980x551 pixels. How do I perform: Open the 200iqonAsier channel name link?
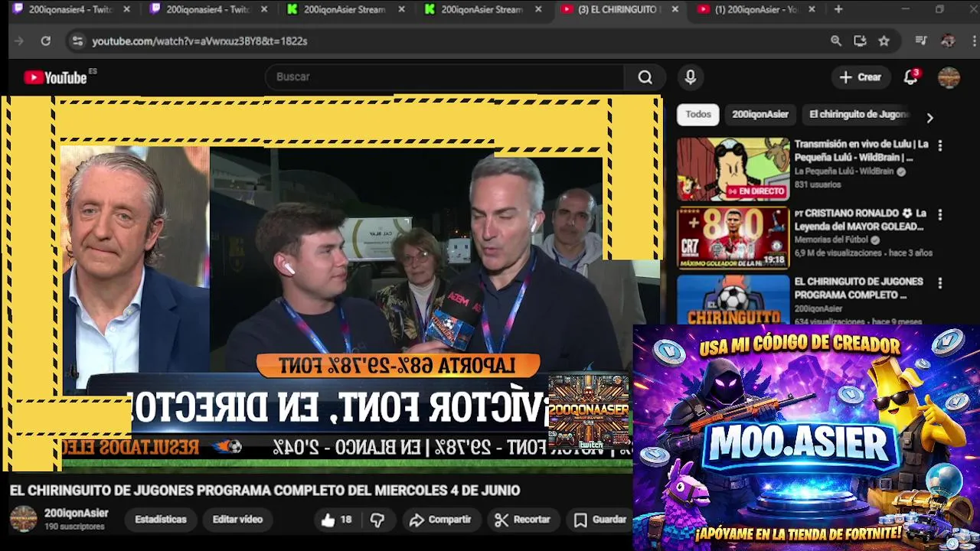pos(76,514)
